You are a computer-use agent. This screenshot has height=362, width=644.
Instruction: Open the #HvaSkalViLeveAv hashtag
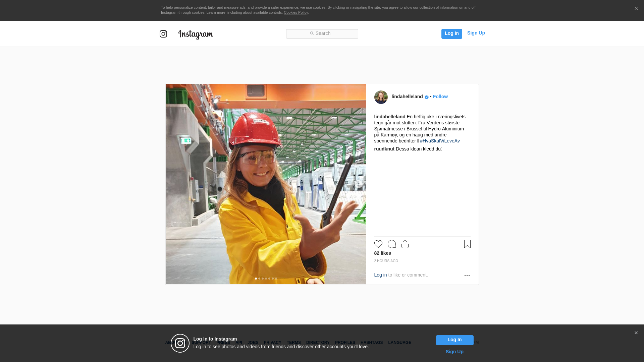coord(440,141)
